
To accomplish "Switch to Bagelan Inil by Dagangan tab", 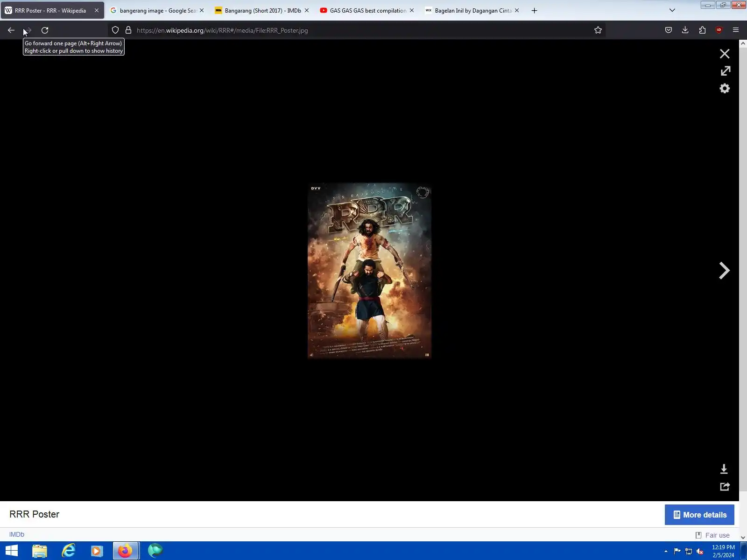I will pyautogui.click(x=472, y=10).
